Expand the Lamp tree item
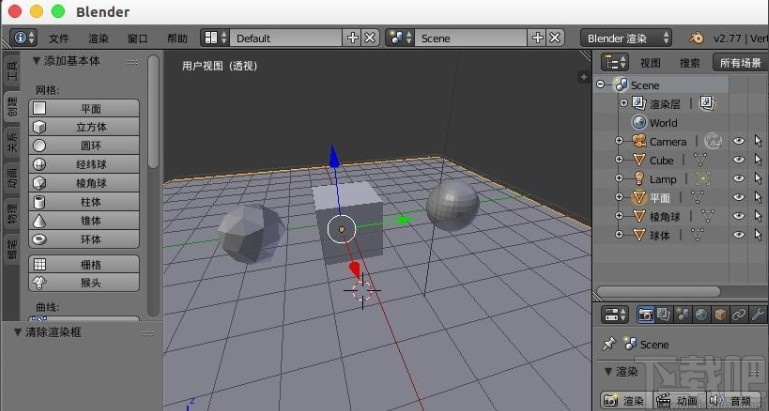This screenshot has width=769, height=411. tap(619, 178)
